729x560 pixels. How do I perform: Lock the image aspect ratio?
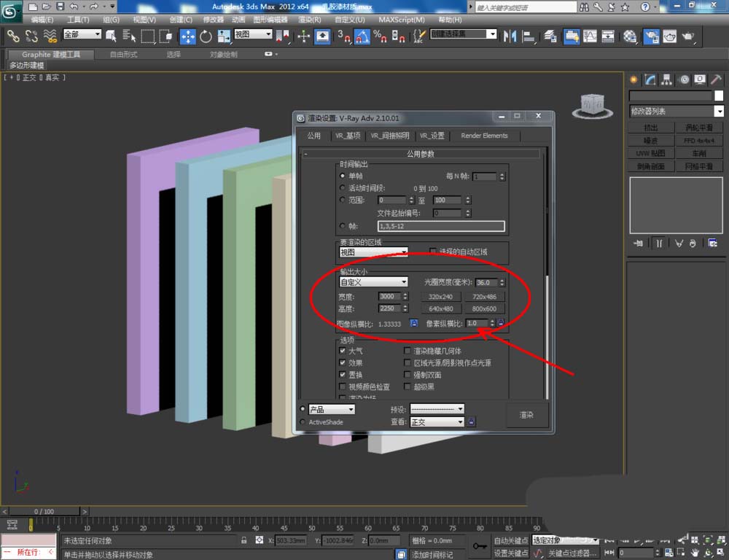pos(414,323)
